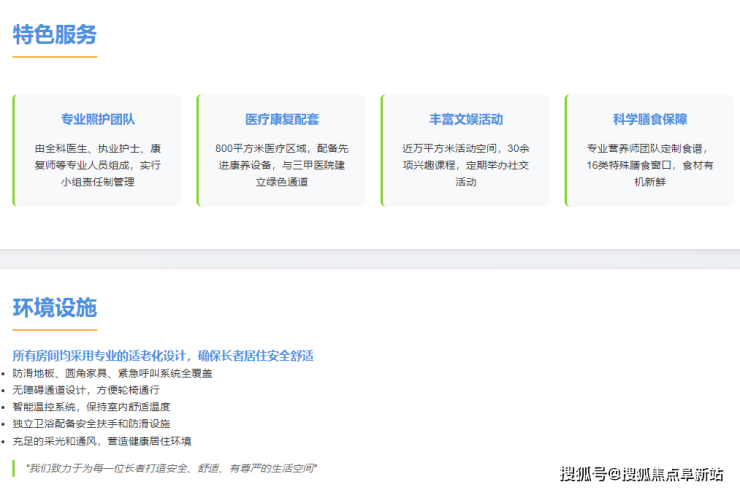740x490 pixels.
Task: Click the blue 适老化设计 subtitle line
Action: pyautogui.click(x=163, y=355)
